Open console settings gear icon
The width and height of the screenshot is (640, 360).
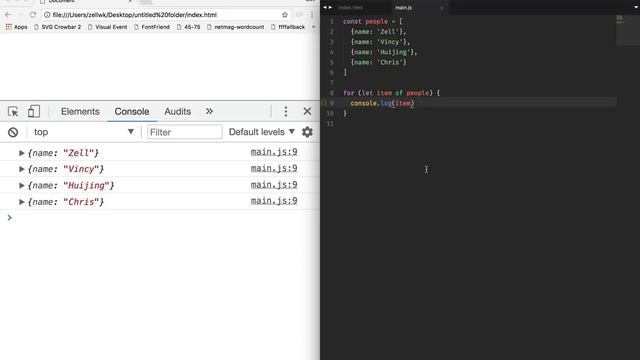pos(307,132)
